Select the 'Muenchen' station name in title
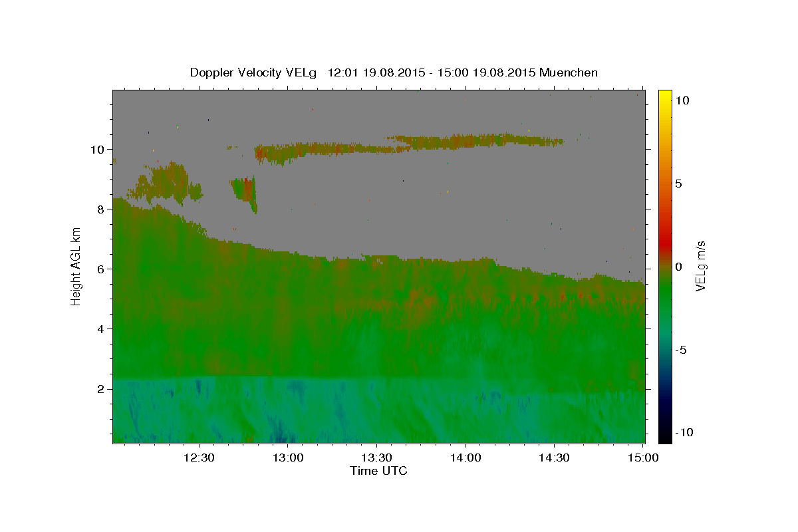 (569, 72)
